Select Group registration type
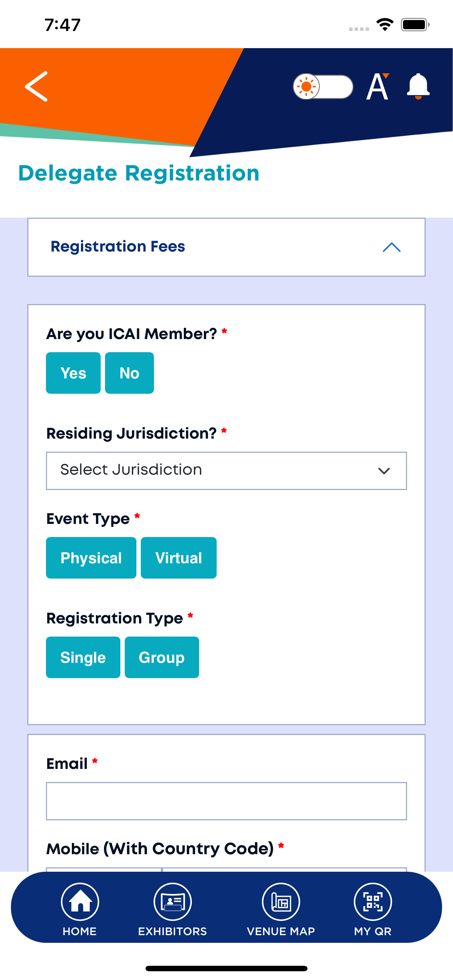This screenshot has width=453, height=980. tap(162, 657)
